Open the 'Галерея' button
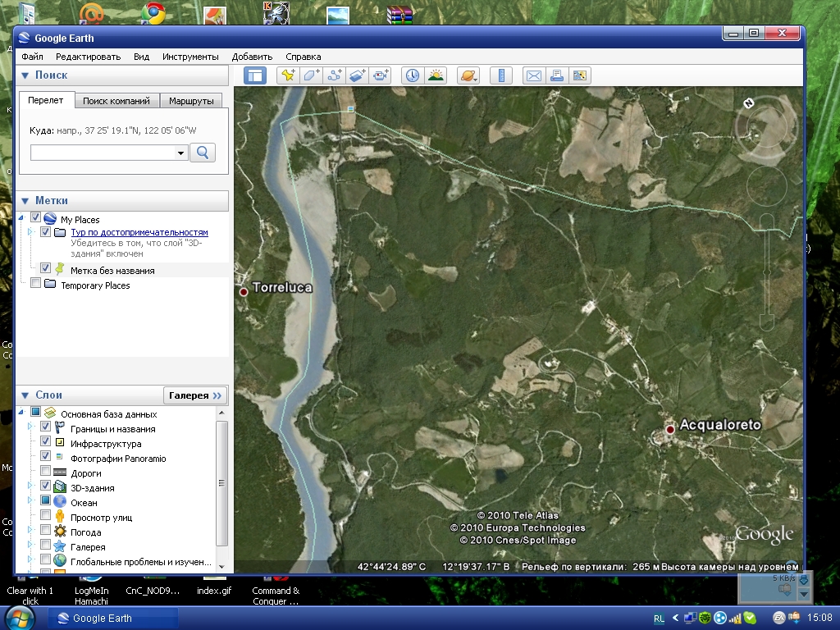Image resolution: width=840 pixels, height=630 pixels. click(x=195, y=395)
